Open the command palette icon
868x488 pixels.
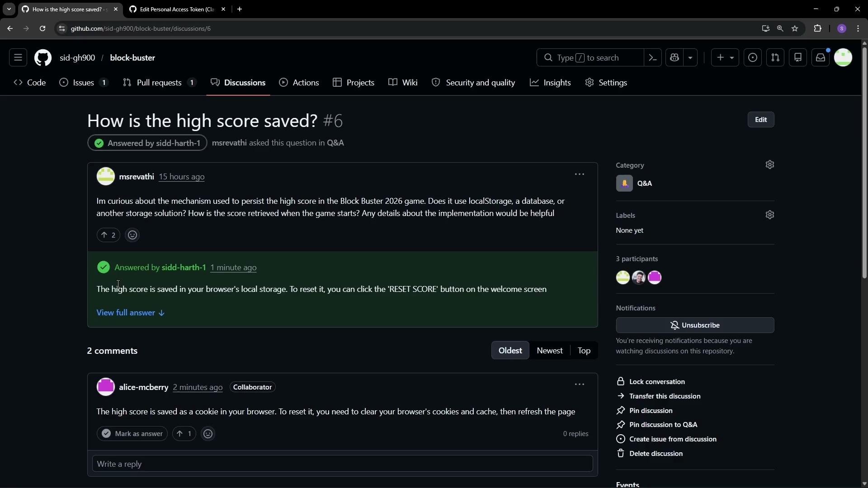coord(652,58)
